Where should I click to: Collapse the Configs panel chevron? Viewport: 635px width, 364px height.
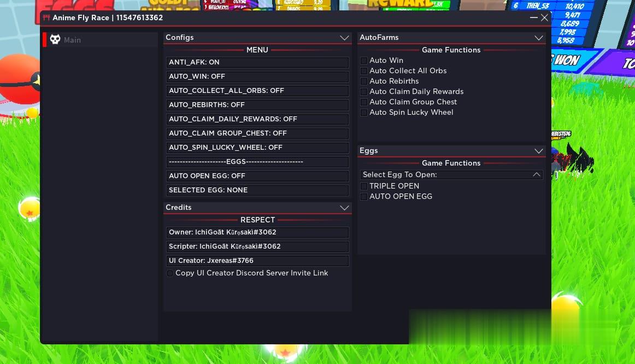click(344, 38)
